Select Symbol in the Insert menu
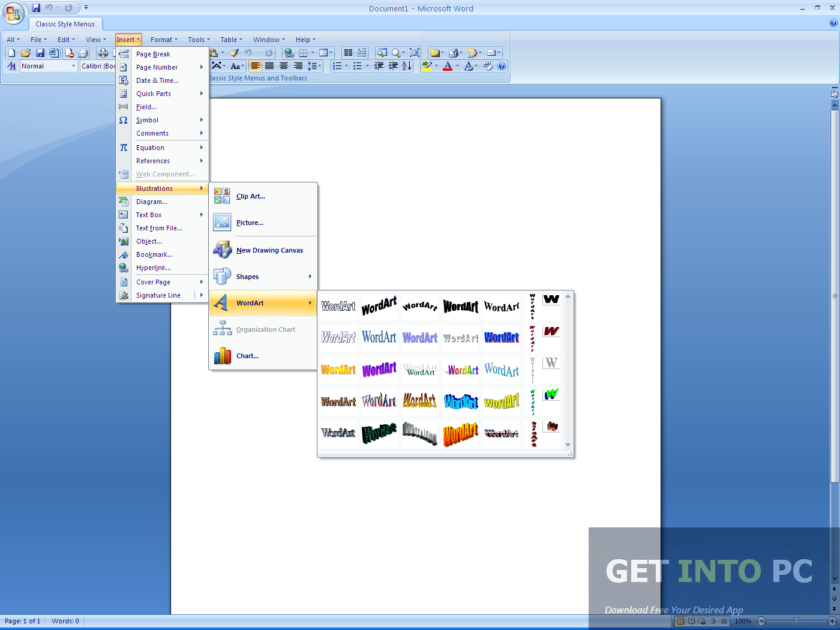 pos(163,120)
